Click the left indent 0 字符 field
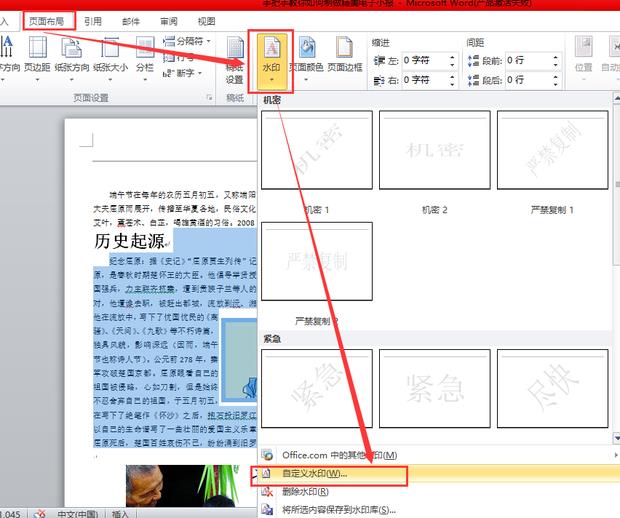Screen dimensions: 620x518 pyautogui.click(x=425, y=60)
